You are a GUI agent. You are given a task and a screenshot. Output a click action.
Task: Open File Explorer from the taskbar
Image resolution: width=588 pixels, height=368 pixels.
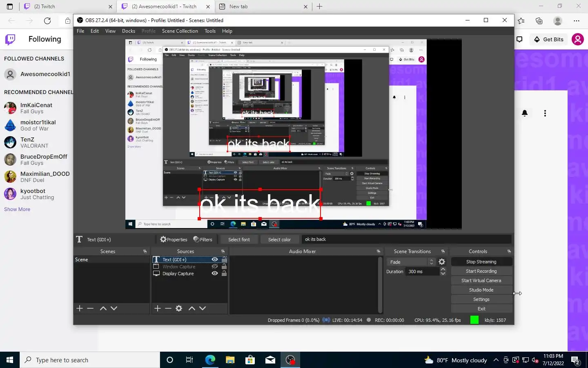[x=230, y=360]
